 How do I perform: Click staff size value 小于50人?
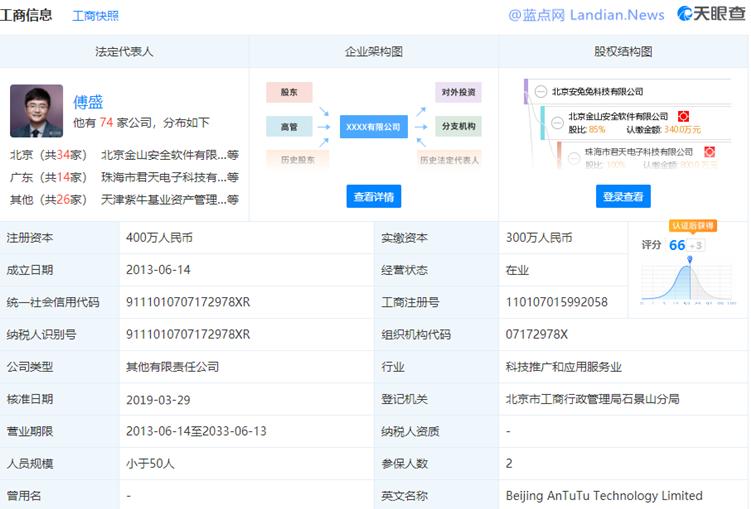(150, 464)
